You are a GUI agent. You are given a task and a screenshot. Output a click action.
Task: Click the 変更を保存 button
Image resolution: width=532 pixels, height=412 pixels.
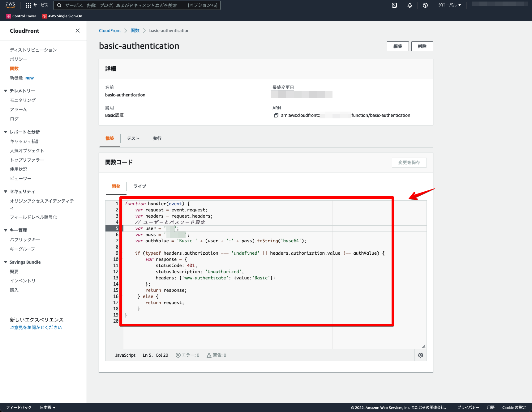409,163
